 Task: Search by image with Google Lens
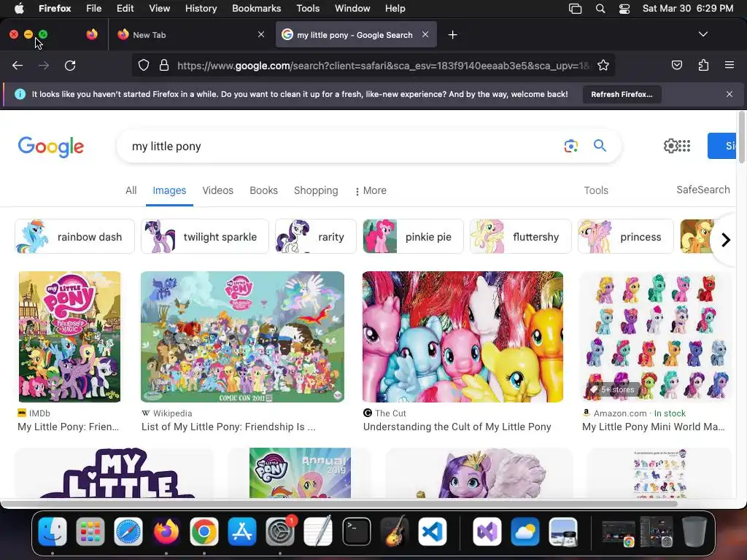(570, 146)
